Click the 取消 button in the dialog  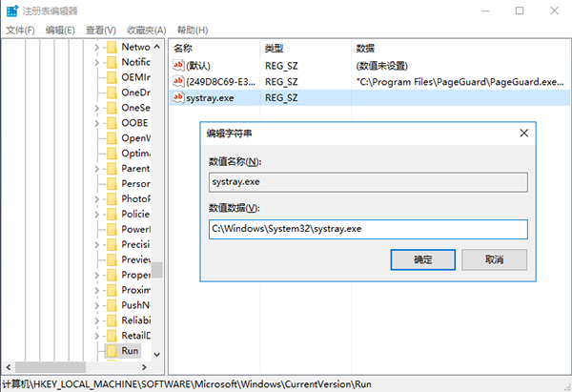point(494,259)
